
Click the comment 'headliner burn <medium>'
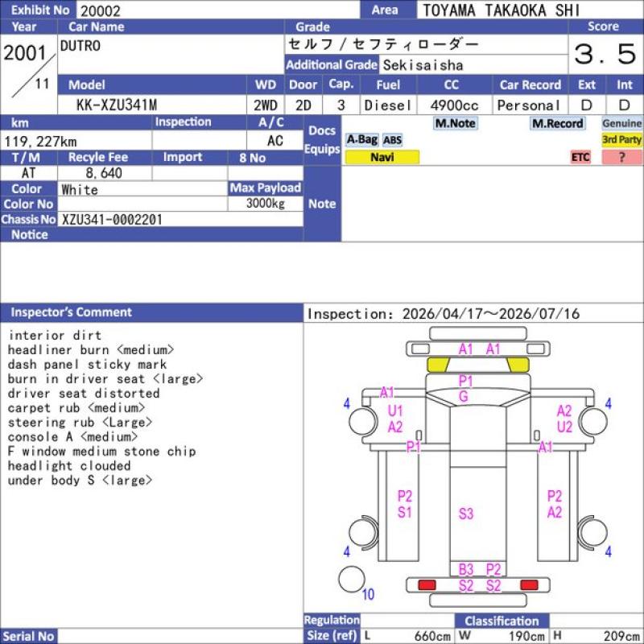(91, 350)
